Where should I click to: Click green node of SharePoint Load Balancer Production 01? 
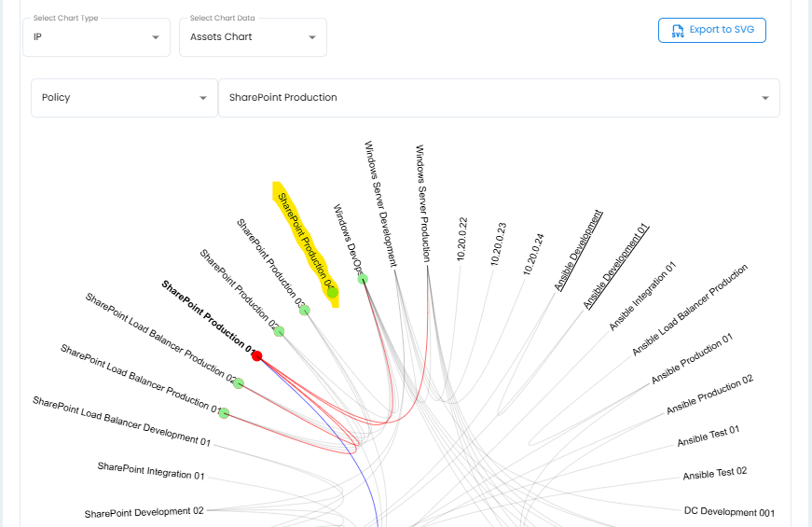(223, 413)
